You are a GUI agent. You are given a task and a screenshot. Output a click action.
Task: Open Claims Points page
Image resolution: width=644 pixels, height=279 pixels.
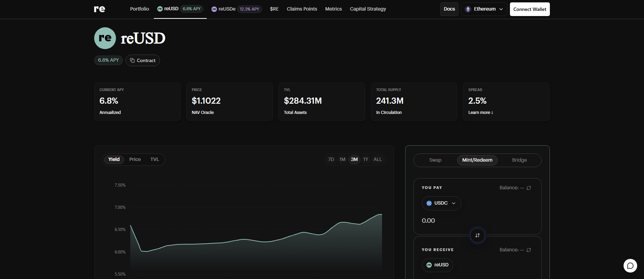click(x=302, y=9)
